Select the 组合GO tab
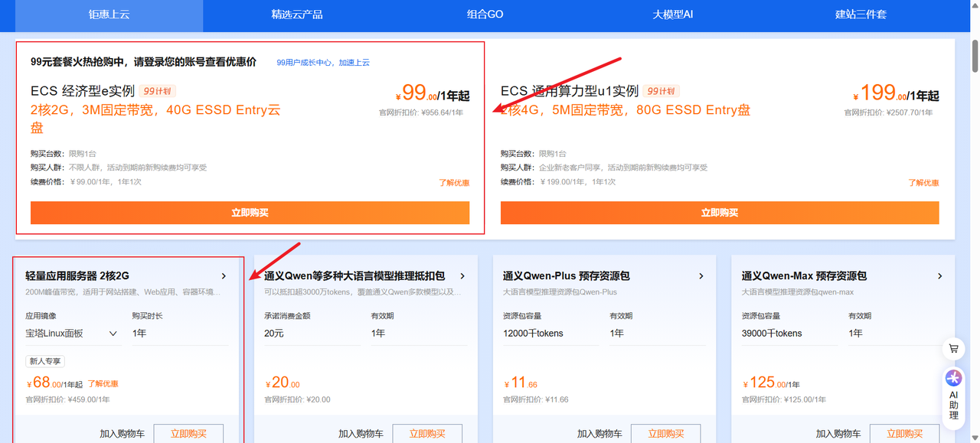The image size is (980, 443). (x=485, y=15)
